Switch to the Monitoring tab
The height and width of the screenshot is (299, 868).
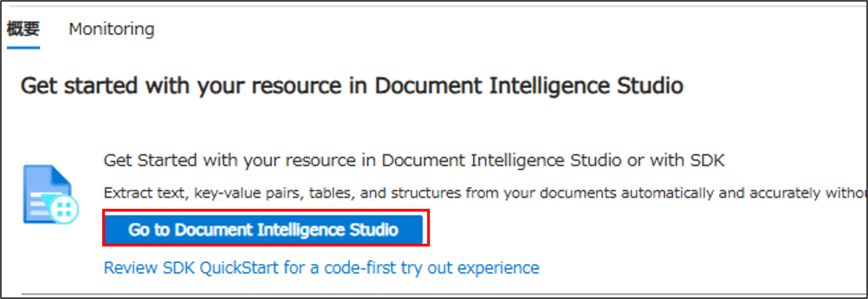tap(111, 29)
